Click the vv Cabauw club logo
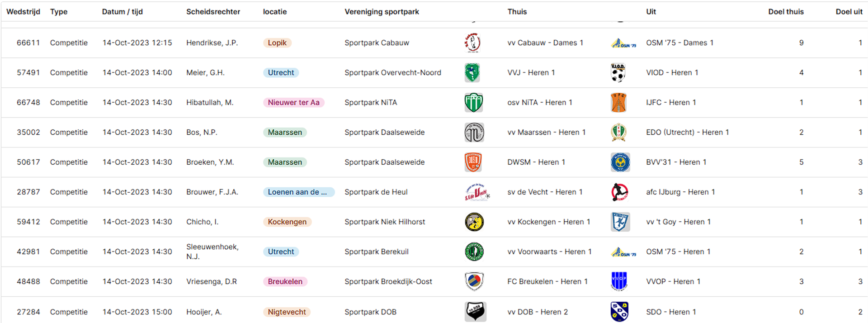The image size is (868, 323). (x=472, y=43)
